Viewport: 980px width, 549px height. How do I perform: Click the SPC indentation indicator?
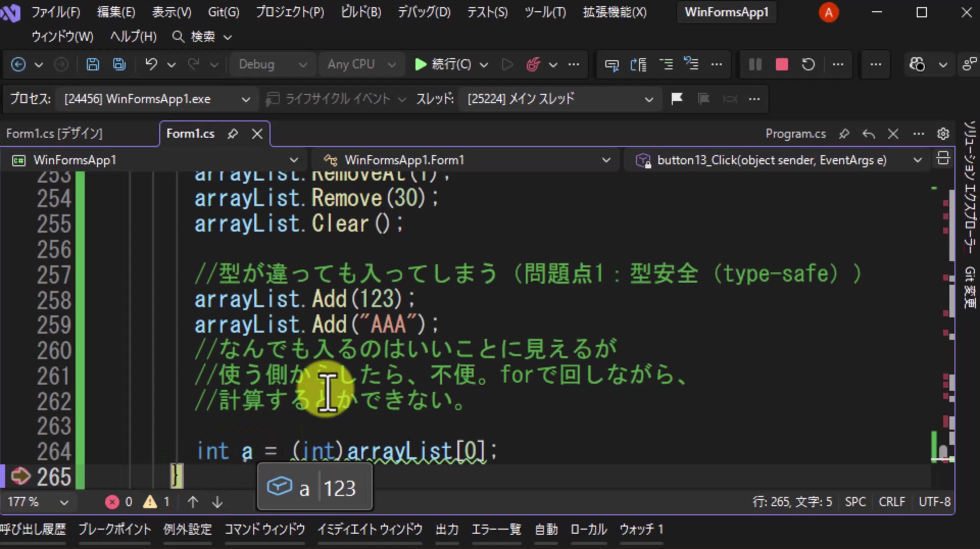(x=855, y=502)
